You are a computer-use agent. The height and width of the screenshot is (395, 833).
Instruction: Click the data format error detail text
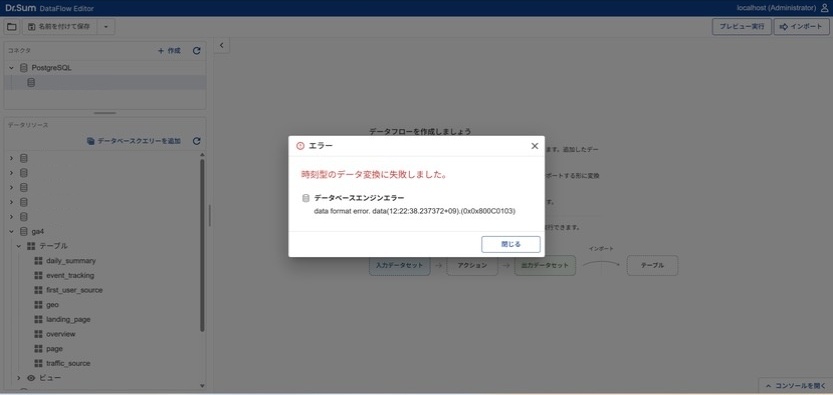tap(415, 211)
